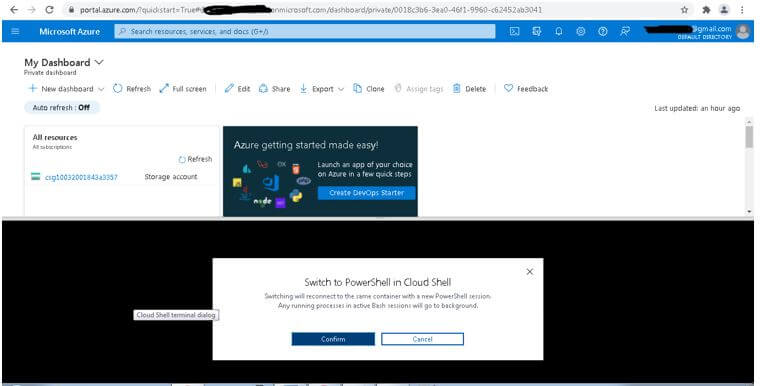Go forward in the browser
Screen dimensions: 760x386
pos(32,10)
